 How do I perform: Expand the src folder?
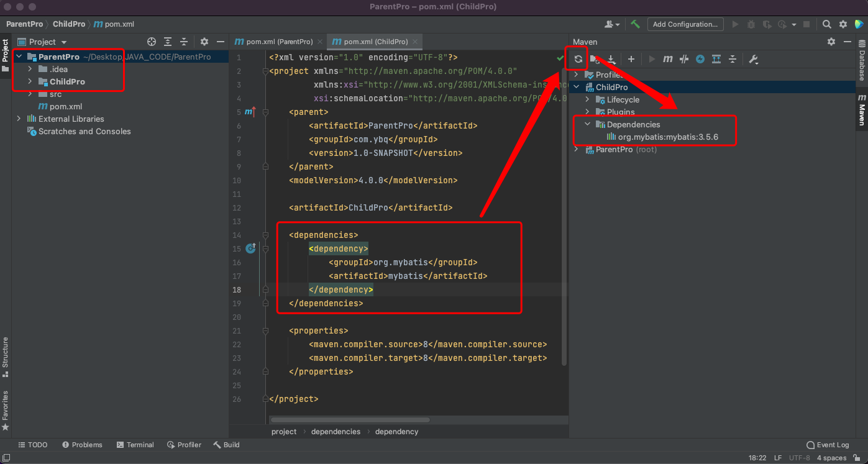coord(30,94)
